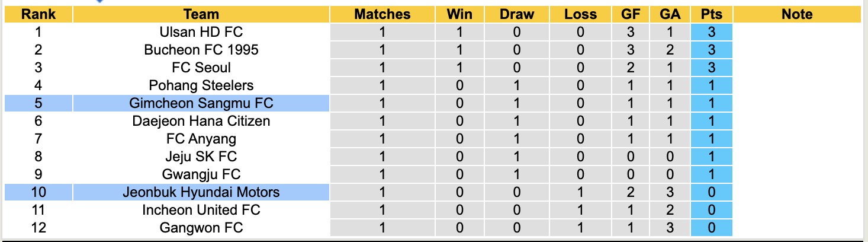
Task: Open the Bucheon FC 1995 team
Action: [x=201, y=50]
